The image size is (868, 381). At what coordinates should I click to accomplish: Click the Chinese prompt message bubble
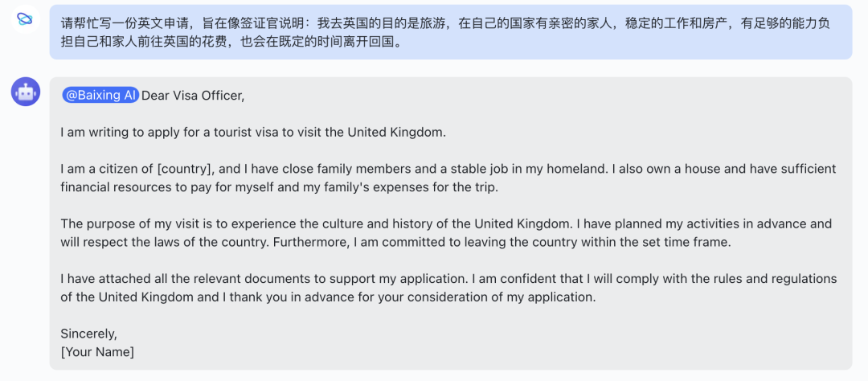coord(450,31)
